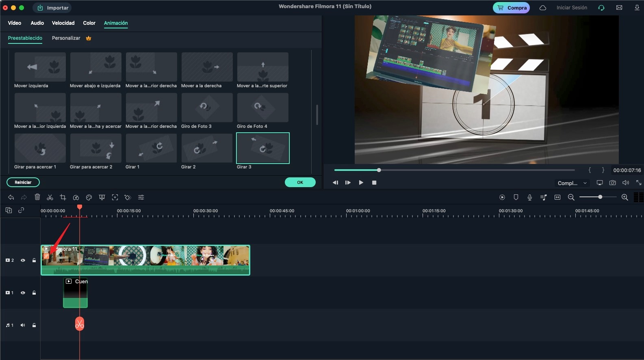Open the Importar dropdown

click(x=52, y=8)
